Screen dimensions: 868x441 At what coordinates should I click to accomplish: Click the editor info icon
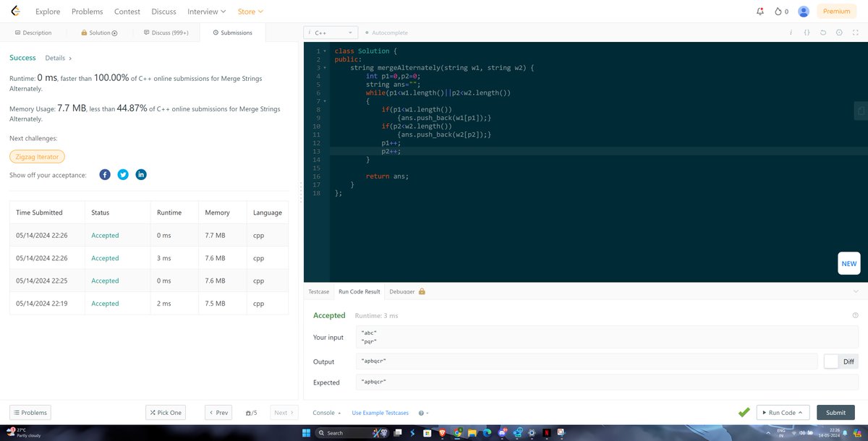tap(791, 33)
